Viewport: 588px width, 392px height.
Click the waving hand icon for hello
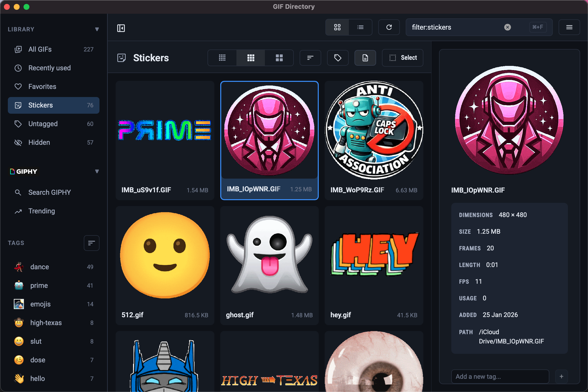pos(19,379)
